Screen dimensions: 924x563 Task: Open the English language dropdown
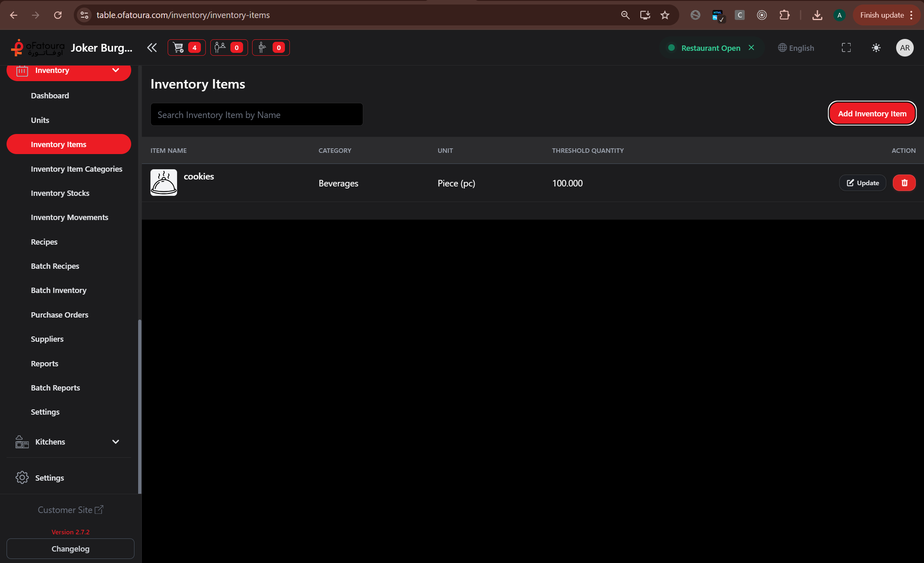pyautogui.click(x=796, y=48)
